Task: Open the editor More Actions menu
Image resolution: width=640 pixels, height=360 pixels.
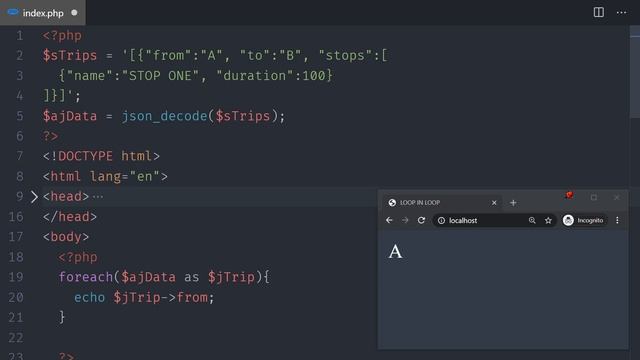Action: pyautogui.click(x=621, y=13)
